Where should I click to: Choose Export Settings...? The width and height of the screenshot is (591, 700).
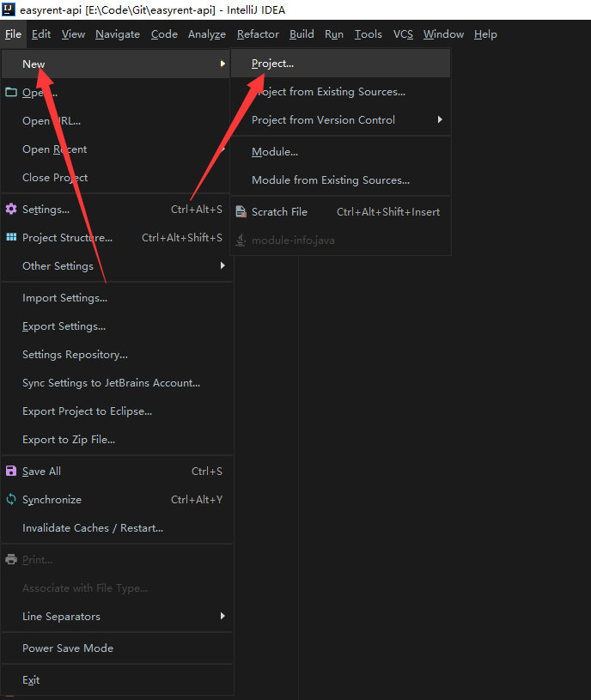pos(116,326)
